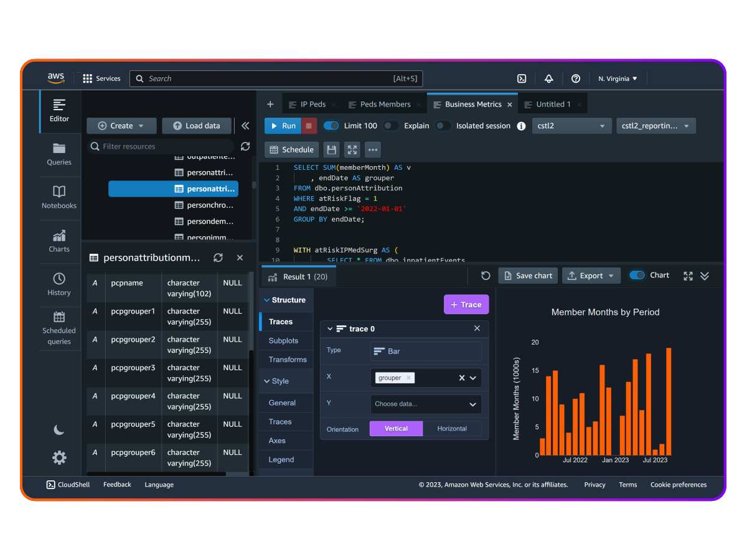Select the Axes style menu item

coord(277,441)
